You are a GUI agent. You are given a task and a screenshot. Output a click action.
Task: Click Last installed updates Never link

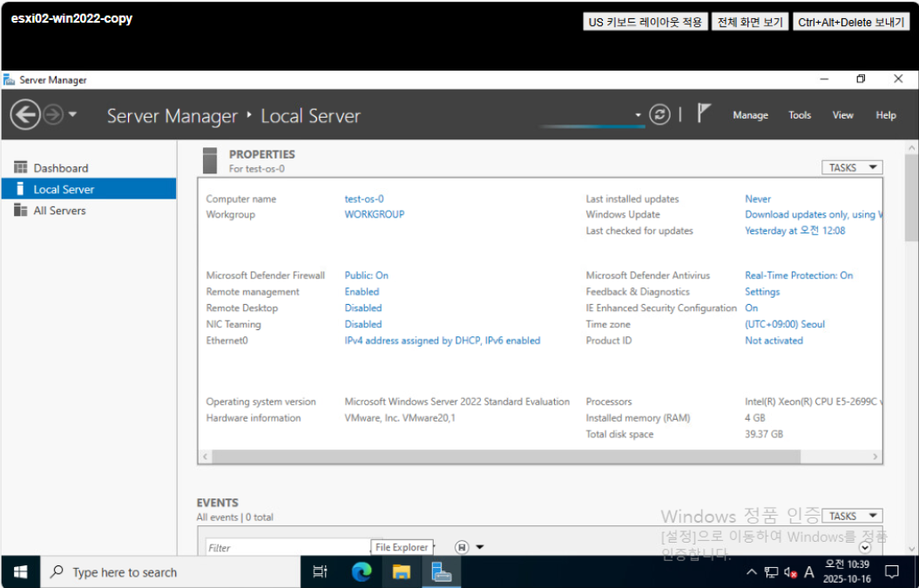758,199
